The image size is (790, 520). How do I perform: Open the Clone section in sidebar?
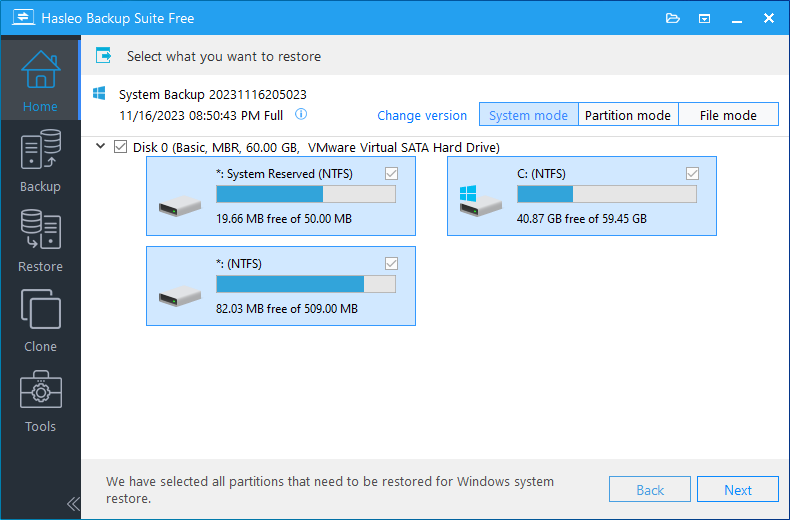coord(40,321)
